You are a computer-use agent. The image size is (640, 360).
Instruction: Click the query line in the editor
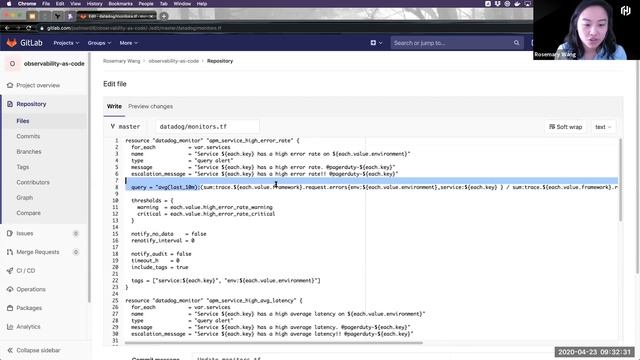[371, 187]
